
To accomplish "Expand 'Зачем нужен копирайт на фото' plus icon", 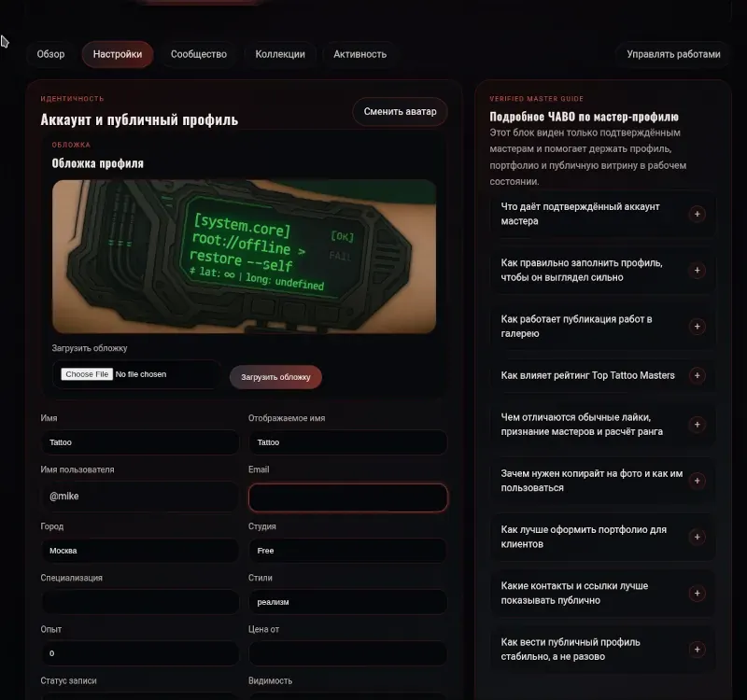I will pyautogui.click(x=697, y=481).
